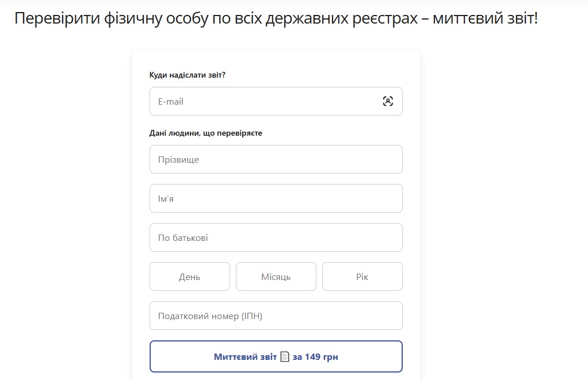588x380 pixels.
Task: Click the face-scan person icon in the E-mail field
Action: pos(389,101)
